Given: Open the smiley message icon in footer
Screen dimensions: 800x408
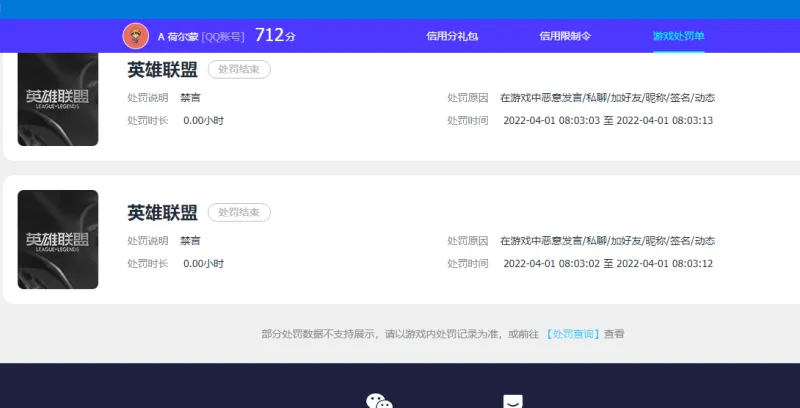Looking at the screenshot, I should click(513, 401).
